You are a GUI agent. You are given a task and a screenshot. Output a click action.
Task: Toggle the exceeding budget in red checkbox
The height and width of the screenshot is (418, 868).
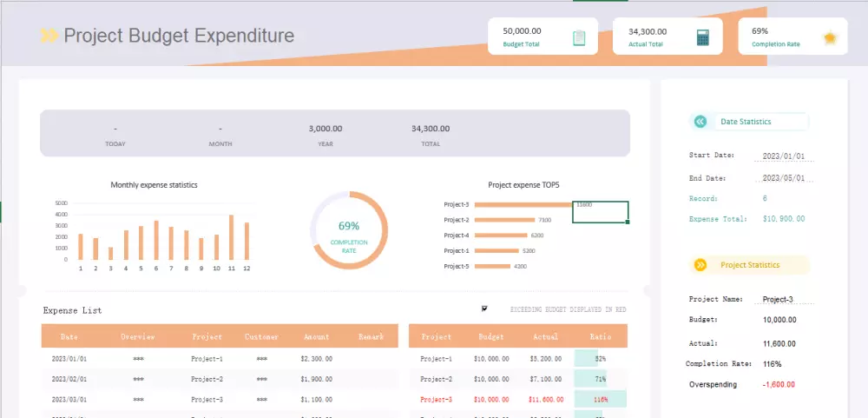click(x=485, y=309)
